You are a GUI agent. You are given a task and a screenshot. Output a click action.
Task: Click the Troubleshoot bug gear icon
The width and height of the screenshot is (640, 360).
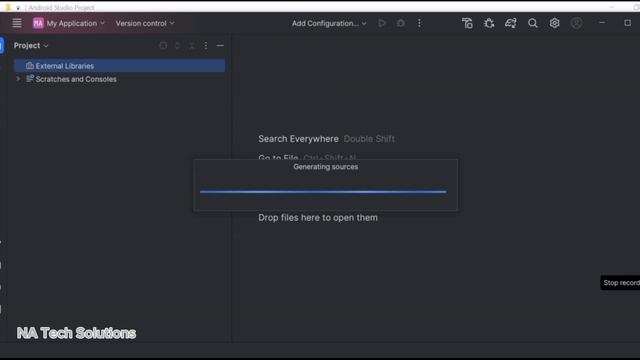(x=489, y=23)
